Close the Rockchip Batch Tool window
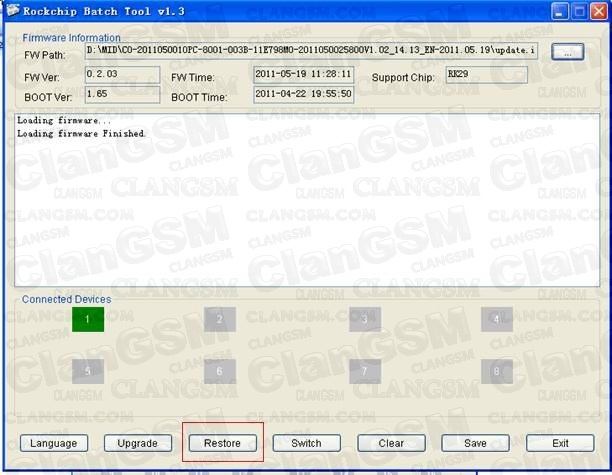Viewport: 612px width, 475px height. pos(599,11)
